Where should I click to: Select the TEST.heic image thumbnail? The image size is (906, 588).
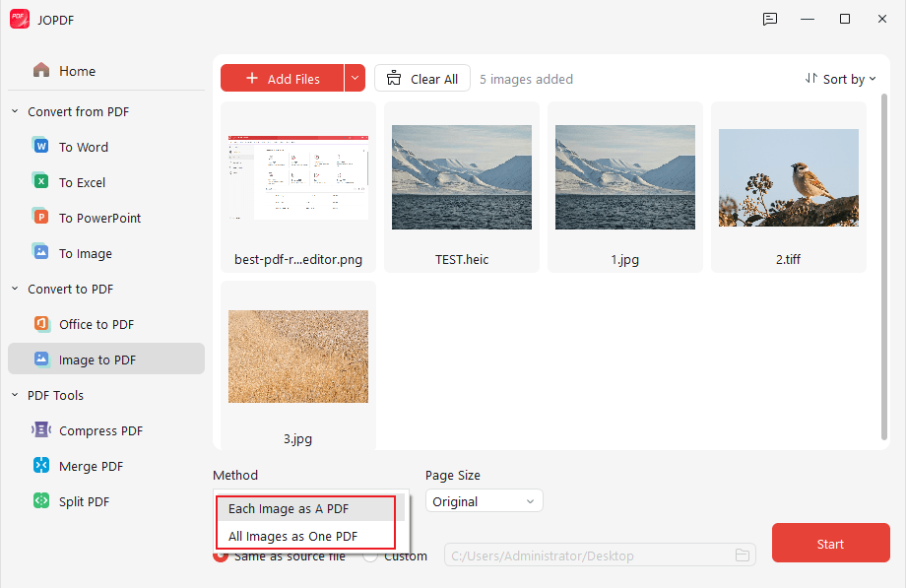coord(461,176)
